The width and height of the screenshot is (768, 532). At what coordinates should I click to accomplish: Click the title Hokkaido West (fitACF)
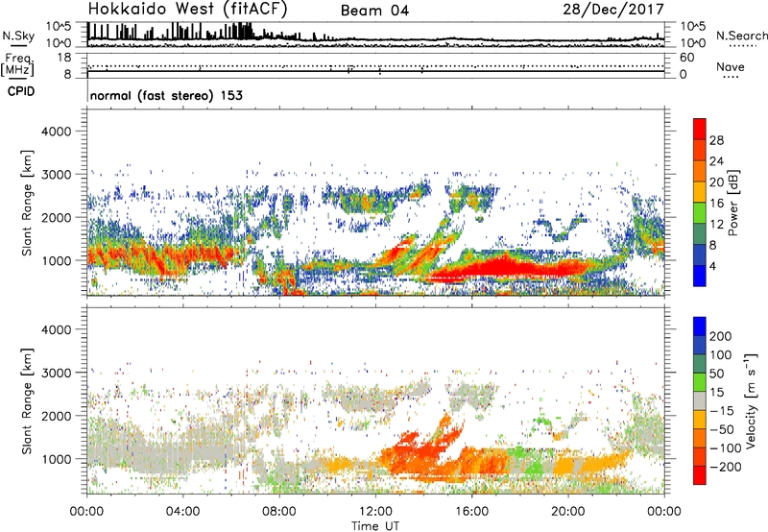coord(187,9)
